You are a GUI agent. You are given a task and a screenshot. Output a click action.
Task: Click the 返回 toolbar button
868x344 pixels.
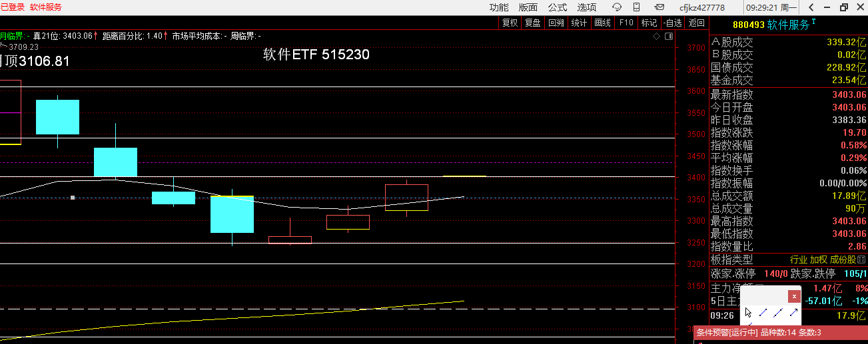(x=696, y=23)
